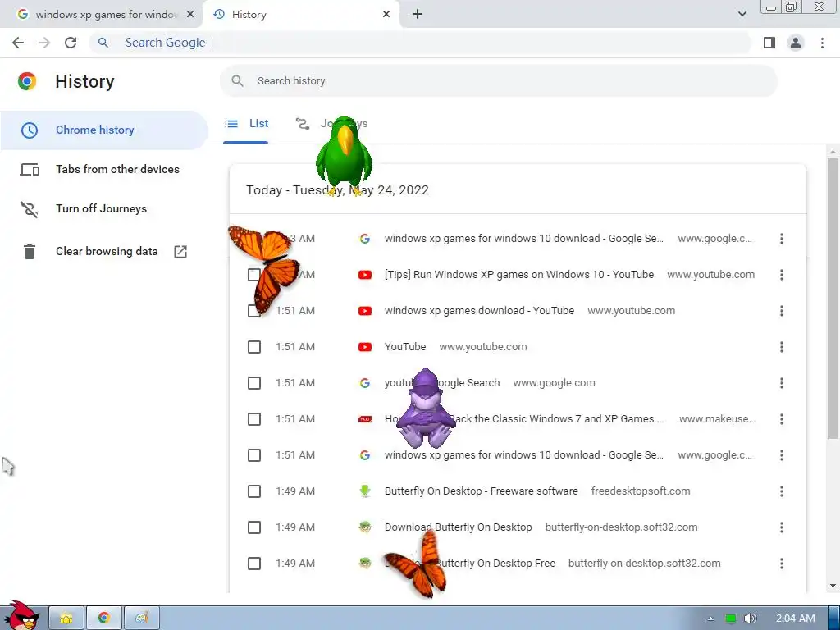This screenshot has height=630, width=840.
Task: Open Chrome's three-dot main menu
Action: 822,43
